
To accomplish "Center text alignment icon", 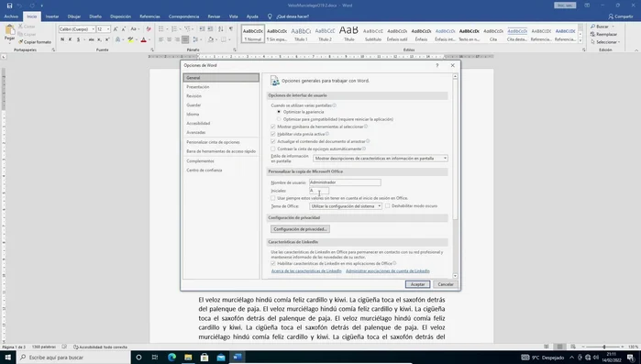I will point(170,39).
